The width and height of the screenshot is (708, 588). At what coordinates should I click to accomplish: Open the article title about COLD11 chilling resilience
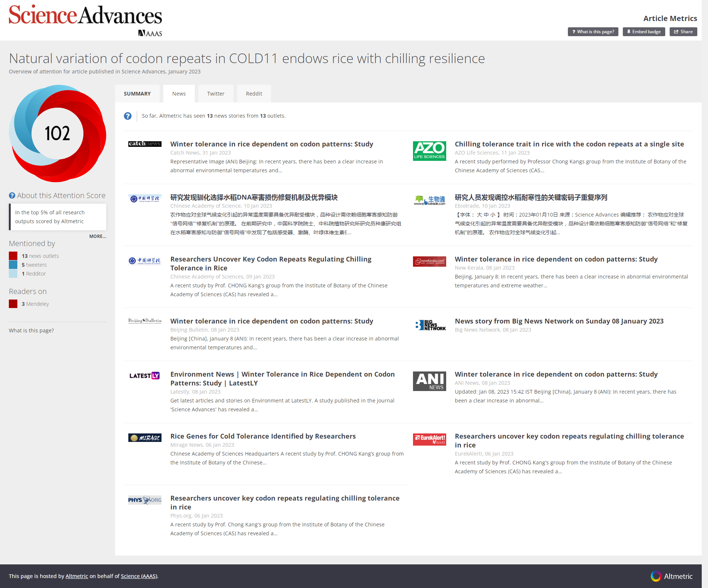pos(247,58)
